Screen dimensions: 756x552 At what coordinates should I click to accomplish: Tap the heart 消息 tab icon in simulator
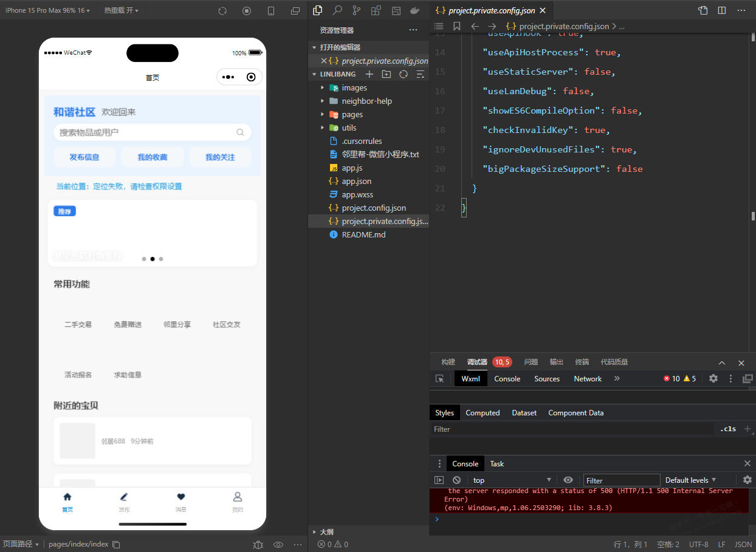click(180, 497)
